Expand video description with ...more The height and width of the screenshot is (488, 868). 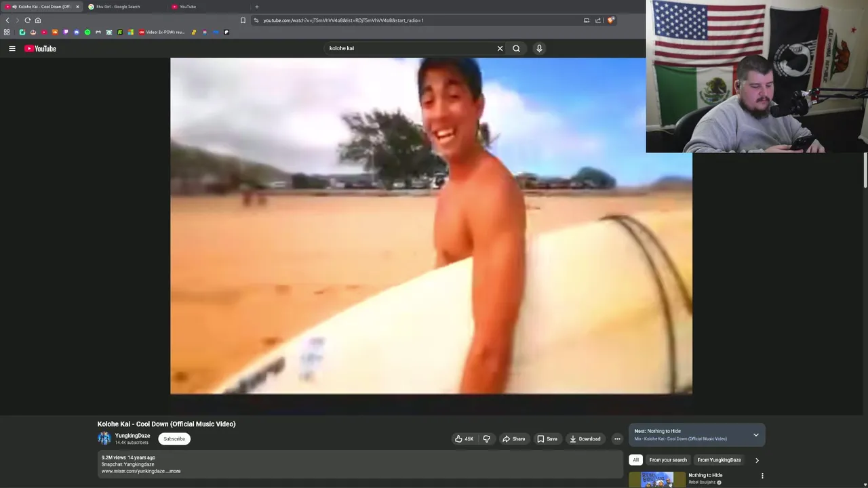[x=174, y=471]
